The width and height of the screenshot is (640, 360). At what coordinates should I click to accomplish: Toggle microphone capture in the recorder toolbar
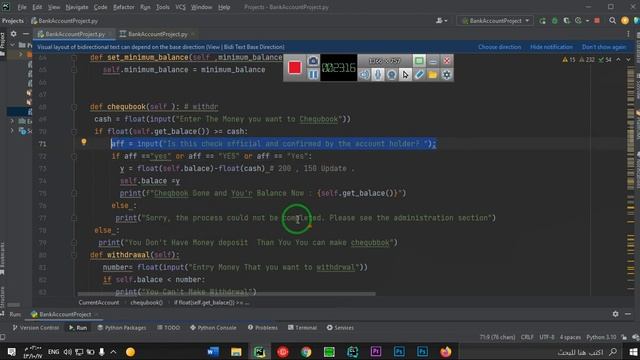tap(378, 75)
